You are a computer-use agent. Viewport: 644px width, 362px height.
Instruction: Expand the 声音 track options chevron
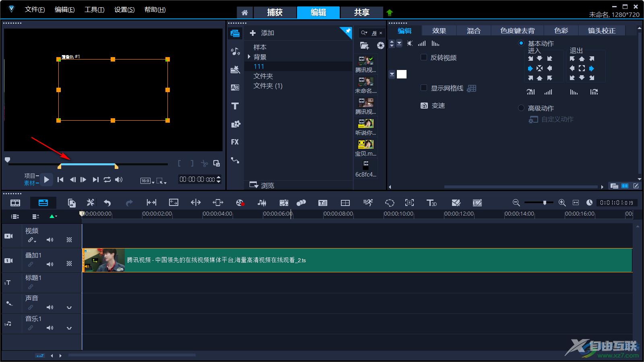point(69,308)
